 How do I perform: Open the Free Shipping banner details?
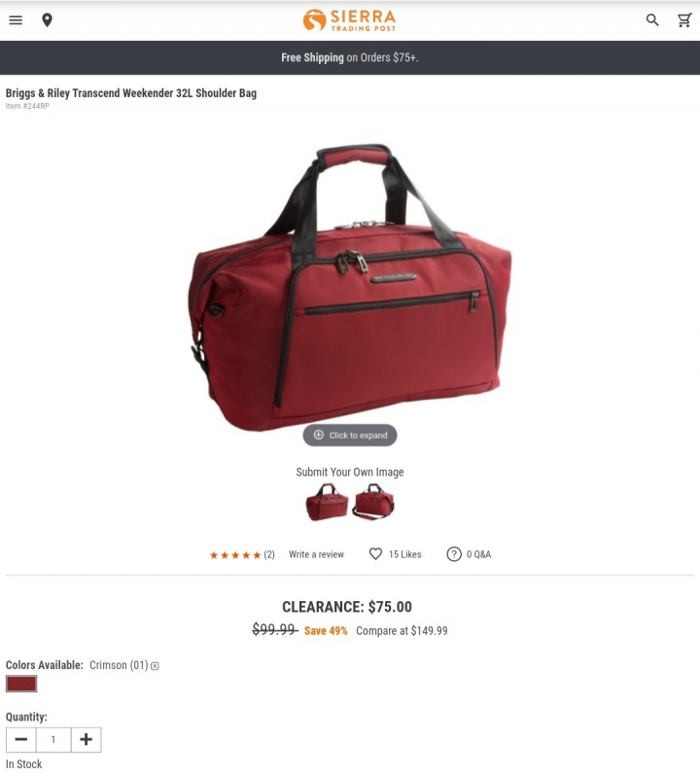coord(350,58)
